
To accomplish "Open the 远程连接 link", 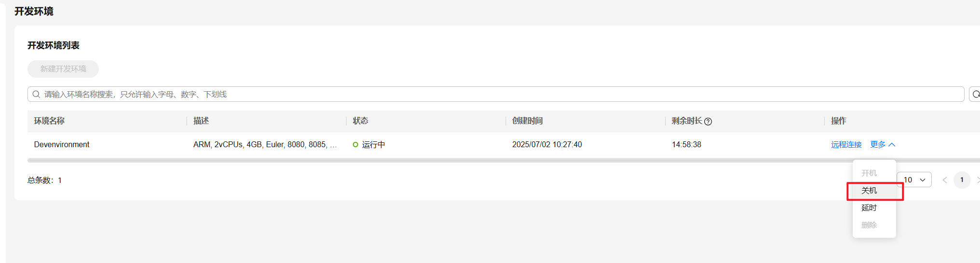I will click(x=846, y=145).
